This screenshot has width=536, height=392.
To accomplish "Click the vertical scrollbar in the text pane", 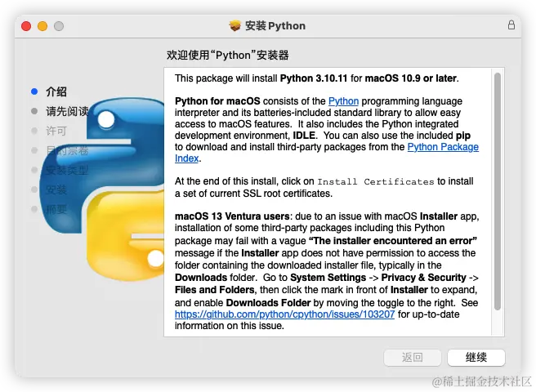I will coord(498,191).
